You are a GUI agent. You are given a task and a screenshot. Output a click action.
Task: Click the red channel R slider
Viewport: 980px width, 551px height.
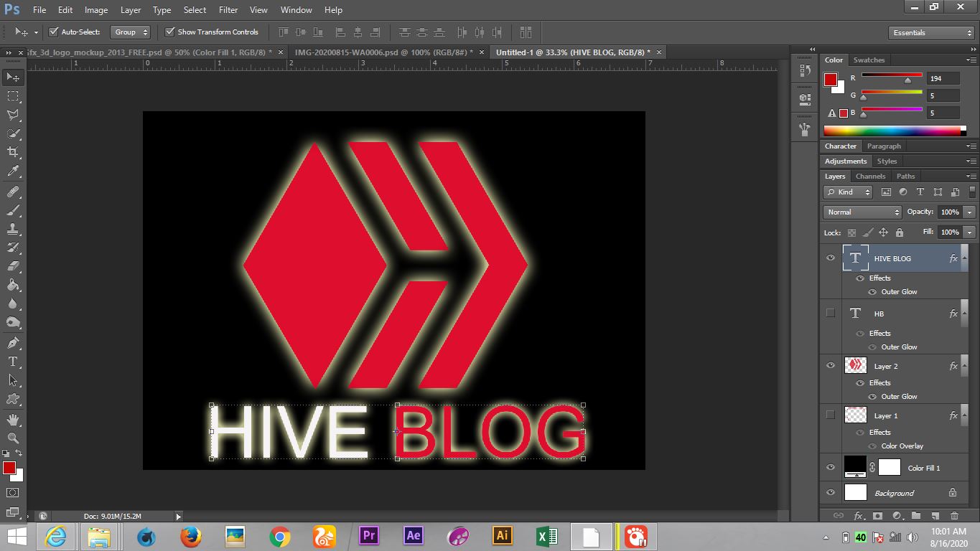click(x=892, y=77)
